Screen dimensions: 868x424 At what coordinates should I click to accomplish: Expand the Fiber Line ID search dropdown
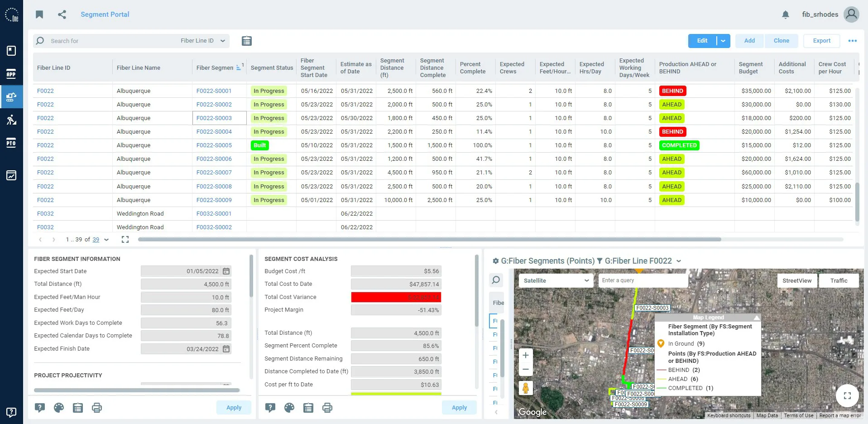point(222,41)
